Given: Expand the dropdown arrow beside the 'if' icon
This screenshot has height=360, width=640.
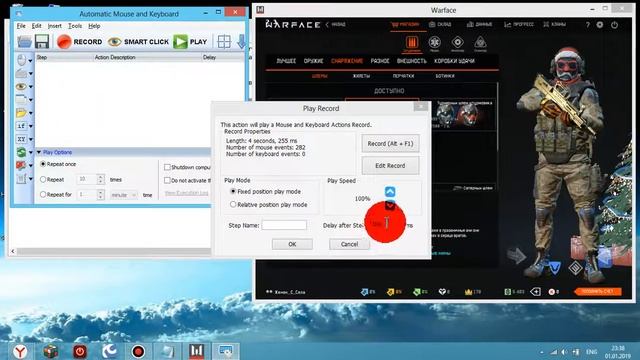Looking at the screenshot, I should coord(31,126).
